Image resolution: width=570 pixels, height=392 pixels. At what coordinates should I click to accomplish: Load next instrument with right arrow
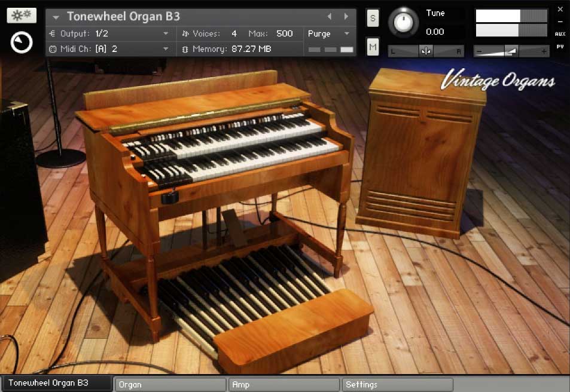[346, 16]
